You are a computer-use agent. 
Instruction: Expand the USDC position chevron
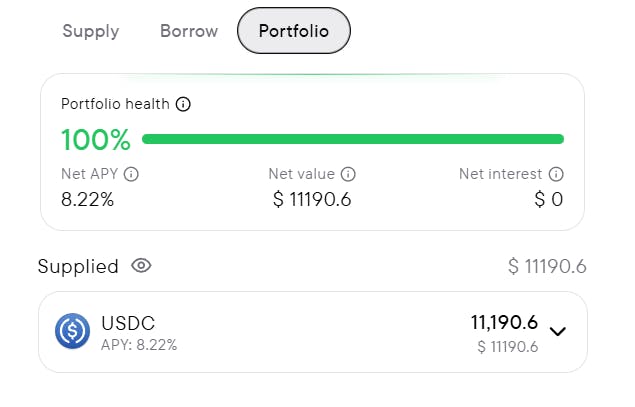558,331
